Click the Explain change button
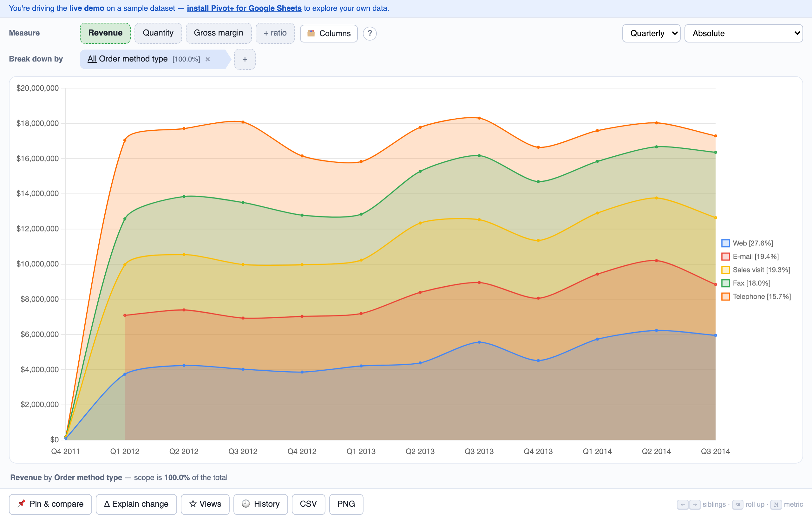The height and width of the screenshot is (520, 812). coord(136,504)
